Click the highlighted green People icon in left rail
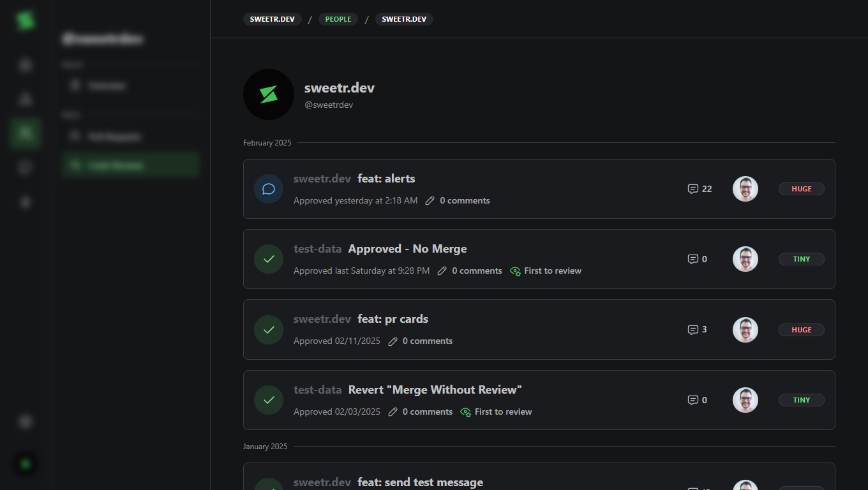The image size is (868, 490). (x=26, y=133)
